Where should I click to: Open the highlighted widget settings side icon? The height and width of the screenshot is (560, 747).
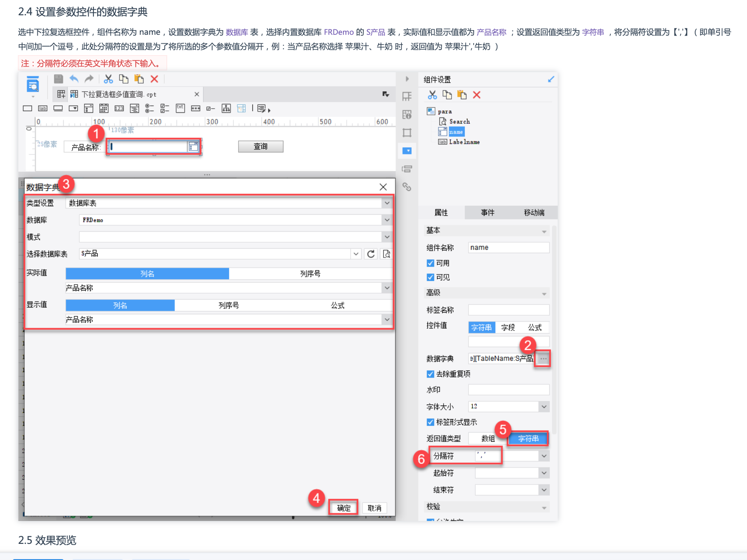[407, 151]
